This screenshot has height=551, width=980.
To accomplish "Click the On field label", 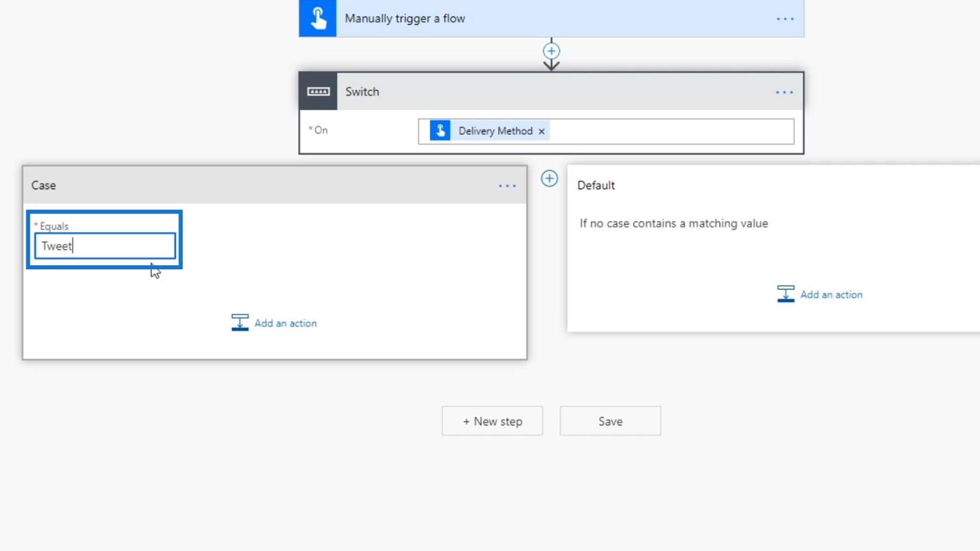I will (x=321, y=130).
